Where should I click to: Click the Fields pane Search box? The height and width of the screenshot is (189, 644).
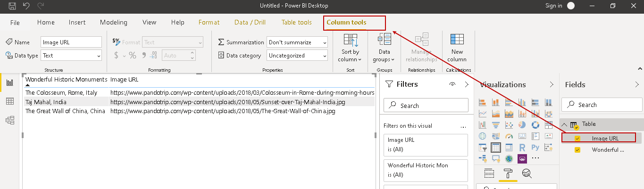pyautogui.click(x=602, y=105)
